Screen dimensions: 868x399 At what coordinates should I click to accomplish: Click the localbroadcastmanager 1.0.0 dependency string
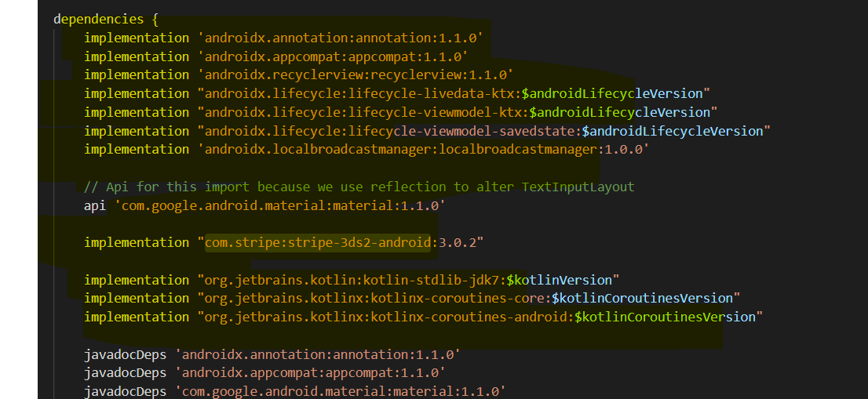pos(424,149)
